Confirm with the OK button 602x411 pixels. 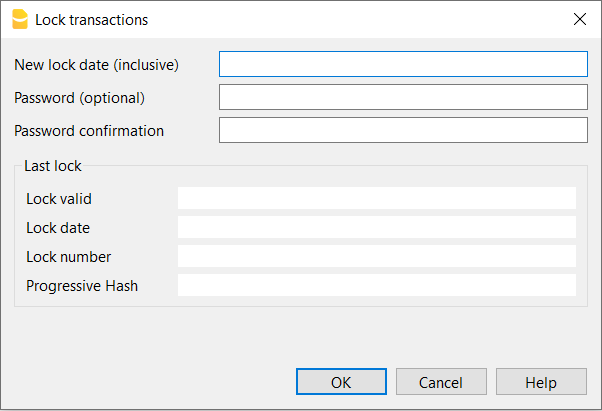341,382
